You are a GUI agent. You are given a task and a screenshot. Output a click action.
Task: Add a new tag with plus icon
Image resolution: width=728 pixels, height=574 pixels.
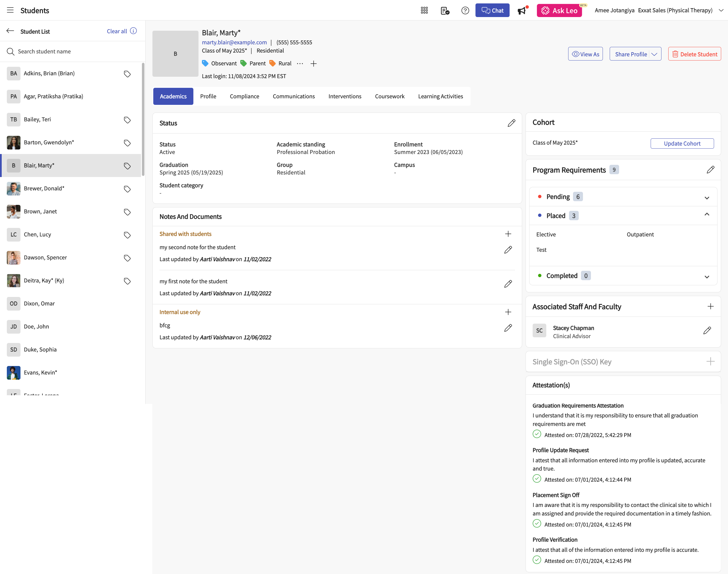(313, 64)
